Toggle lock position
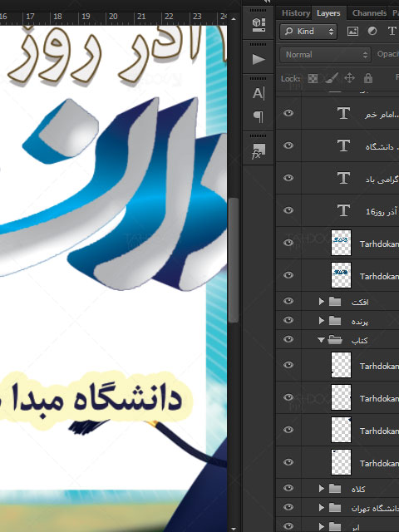 pyautogui.click(x=349, y=78)
